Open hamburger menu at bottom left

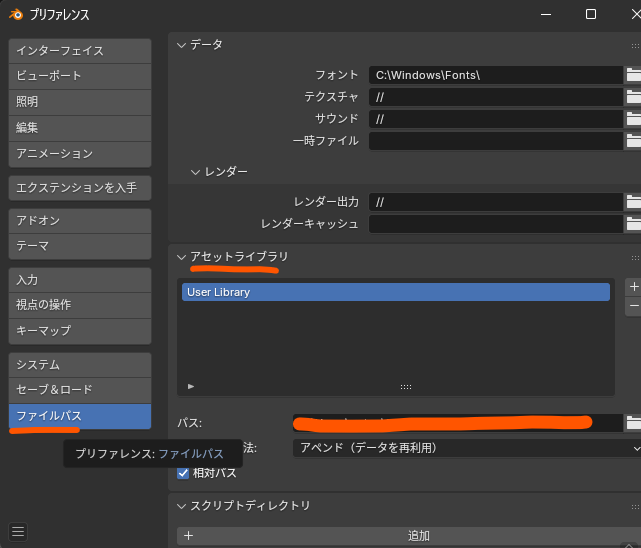pos(18,531)
